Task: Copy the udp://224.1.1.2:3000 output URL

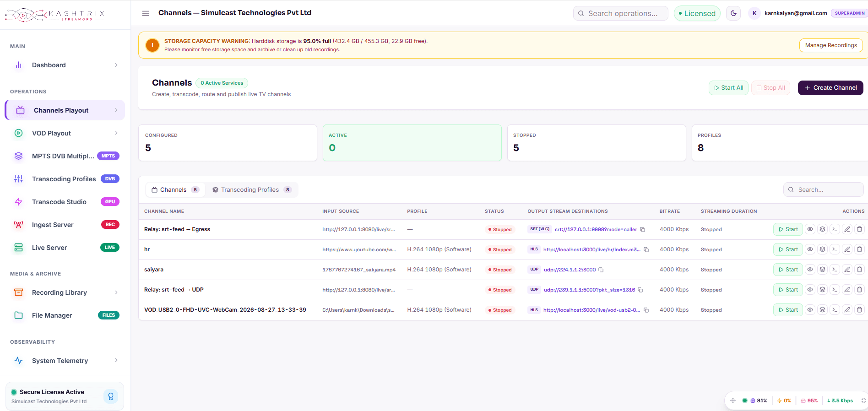Action: tap(601, 270)
